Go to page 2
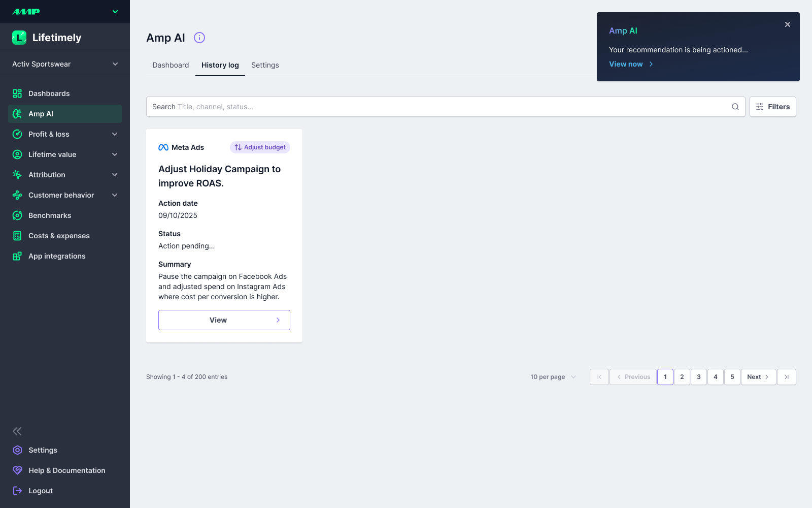Image resolution: width=812 pixels, height=508 pixels. 682,377
